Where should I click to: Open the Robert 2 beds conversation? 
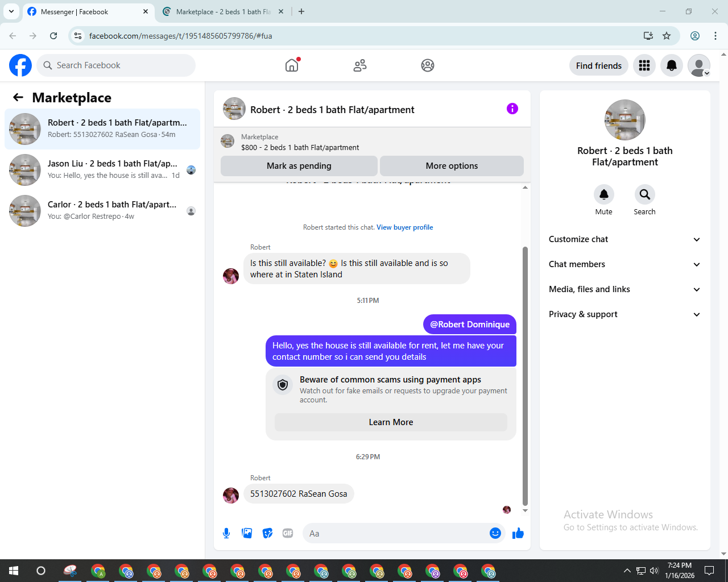tap(102, 129)
